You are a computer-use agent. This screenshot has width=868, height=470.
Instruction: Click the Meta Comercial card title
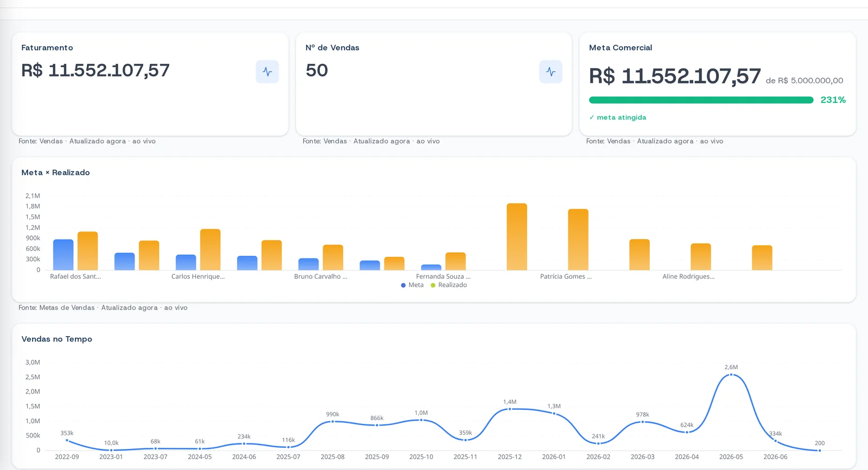coord(621,48)
